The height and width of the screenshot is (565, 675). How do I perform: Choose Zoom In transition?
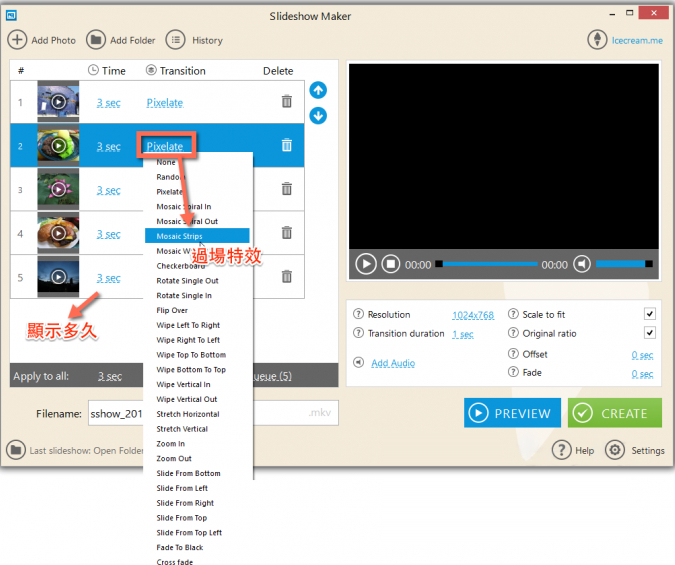[170, 444]
